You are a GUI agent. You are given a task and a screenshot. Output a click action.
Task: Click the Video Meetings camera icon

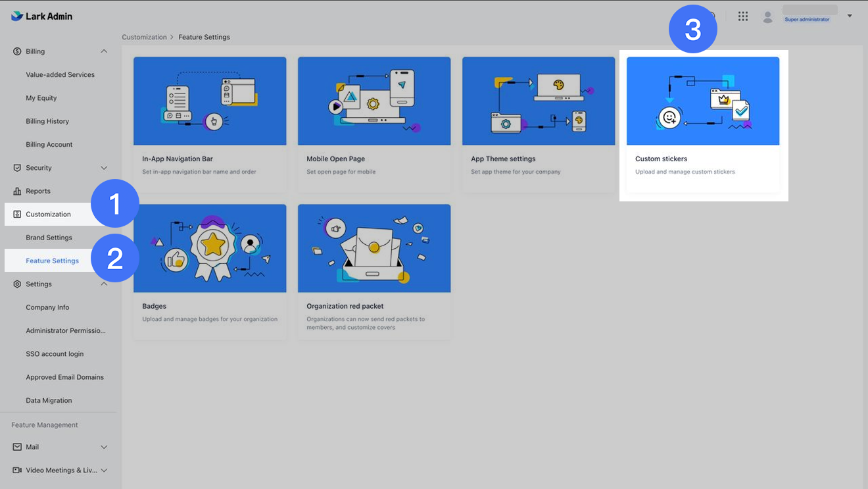click(x=16, y=470)
